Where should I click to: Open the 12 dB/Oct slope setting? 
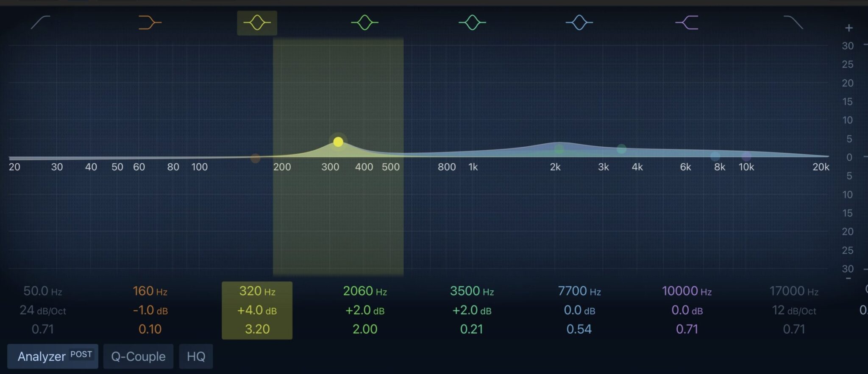pos(794,310)
